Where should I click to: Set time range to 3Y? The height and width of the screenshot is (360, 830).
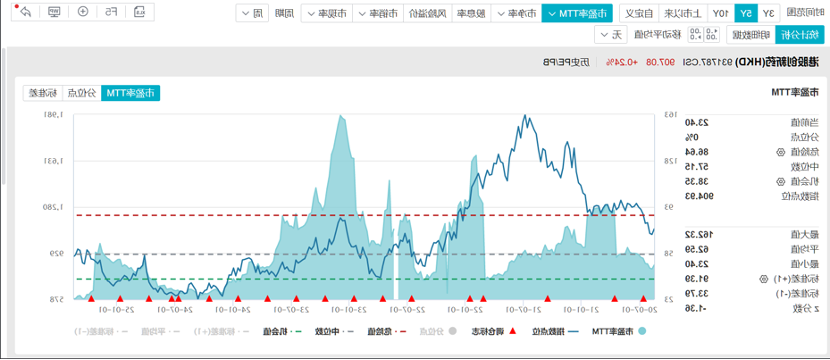pyautogui.click(x=769, y=13)
